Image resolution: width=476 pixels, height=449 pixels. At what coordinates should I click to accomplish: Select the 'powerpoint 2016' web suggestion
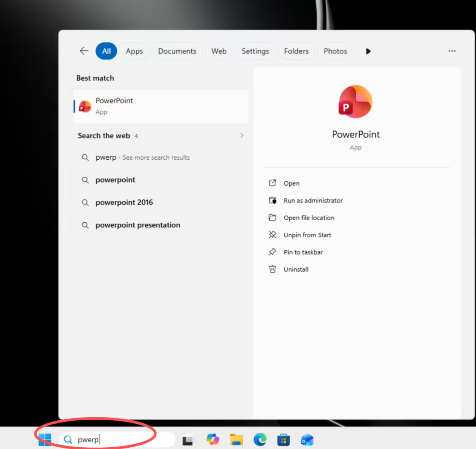161,202
